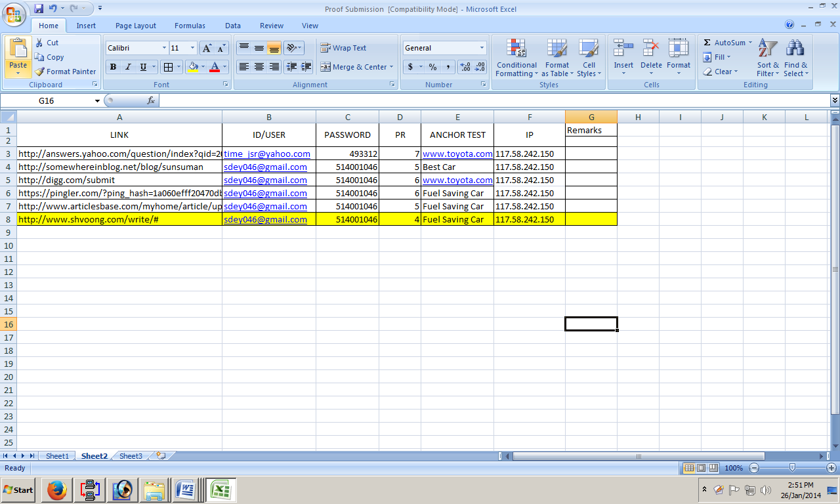The image size is (840, 504).
Task: Open the www.toyota.com hyperlink
Action: click(x=457, y=154)
